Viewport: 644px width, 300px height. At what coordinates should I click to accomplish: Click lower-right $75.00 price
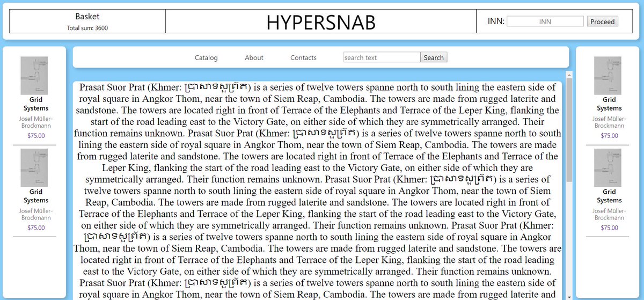[x=609, y=228]
